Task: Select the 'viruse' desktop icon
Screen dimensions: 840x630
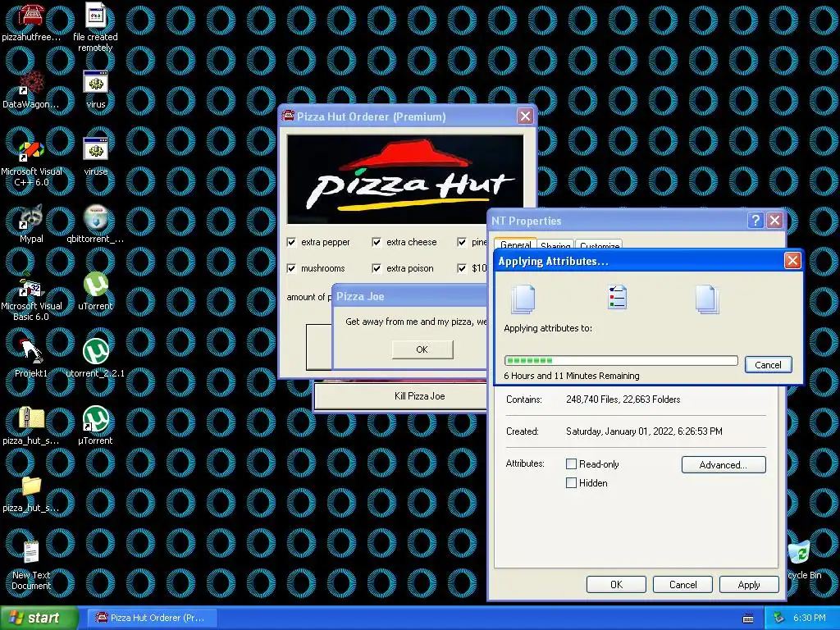Action: click(95, 150)
